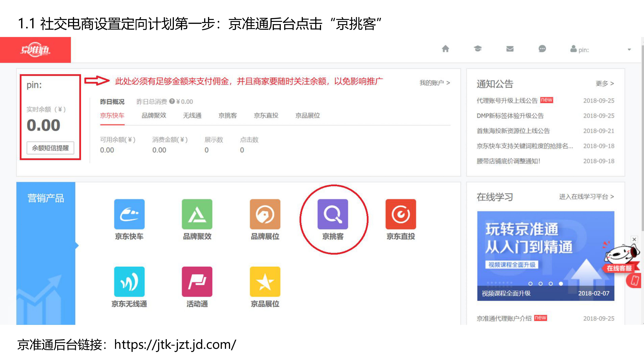Viewport: 644px width, 362px height.
Task: Open 京东直投 product icon
Action: tap(401, 214)
